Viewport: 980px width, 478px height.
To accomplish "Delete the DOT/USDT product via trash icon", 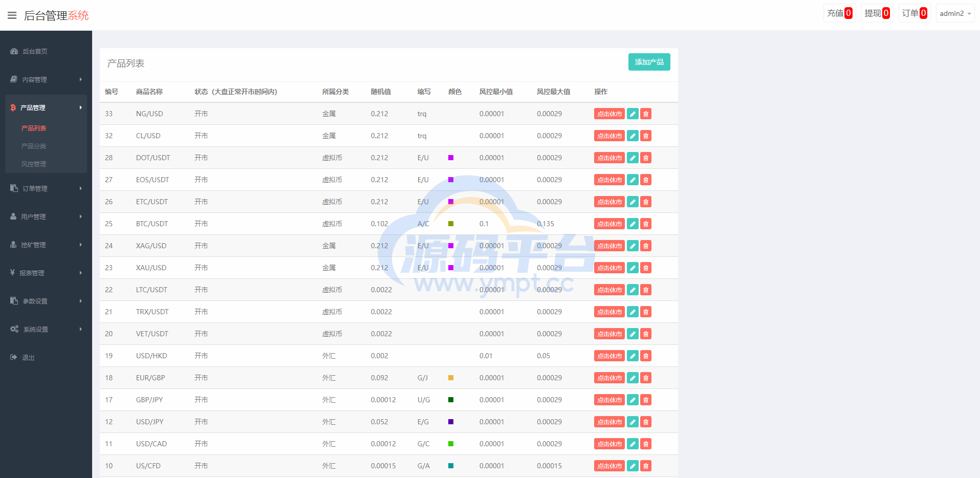I will (x=646, y=158).
